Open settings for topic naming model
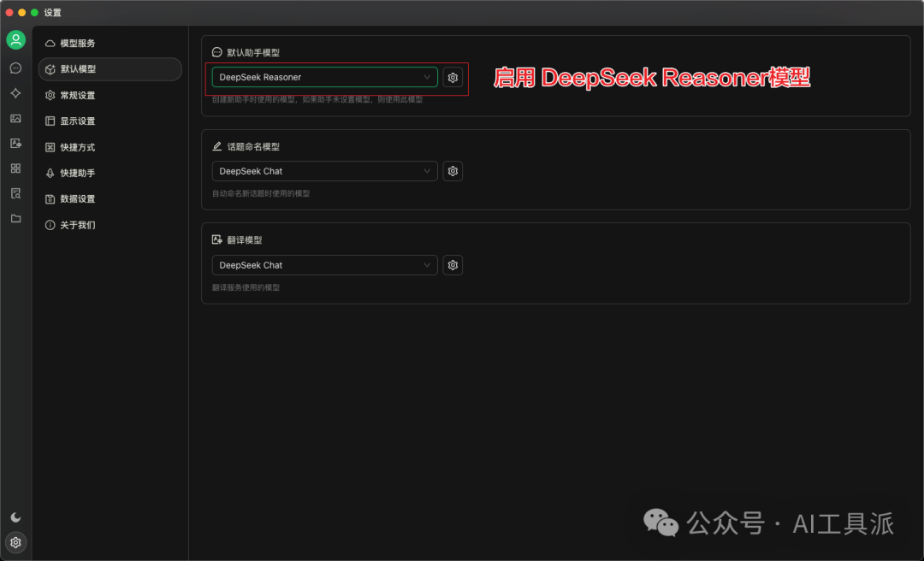924x561 pixels. click(453, 171)
